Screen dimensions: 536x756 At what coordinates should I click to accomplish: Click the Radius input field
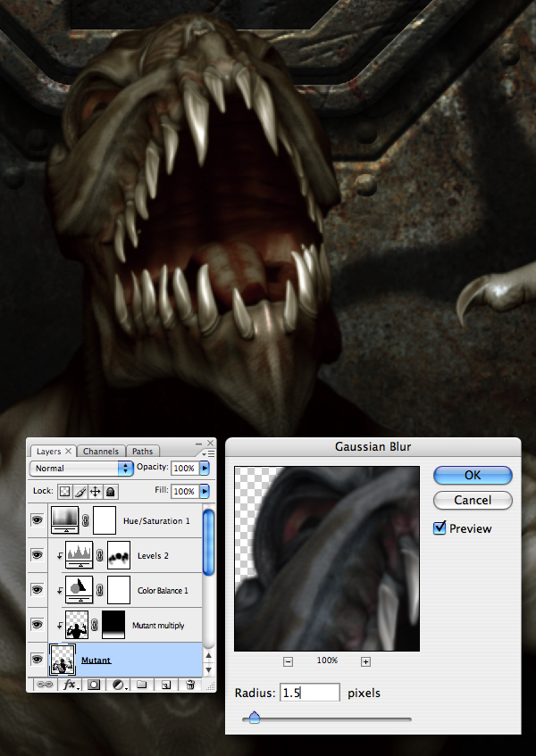(310, 693)
